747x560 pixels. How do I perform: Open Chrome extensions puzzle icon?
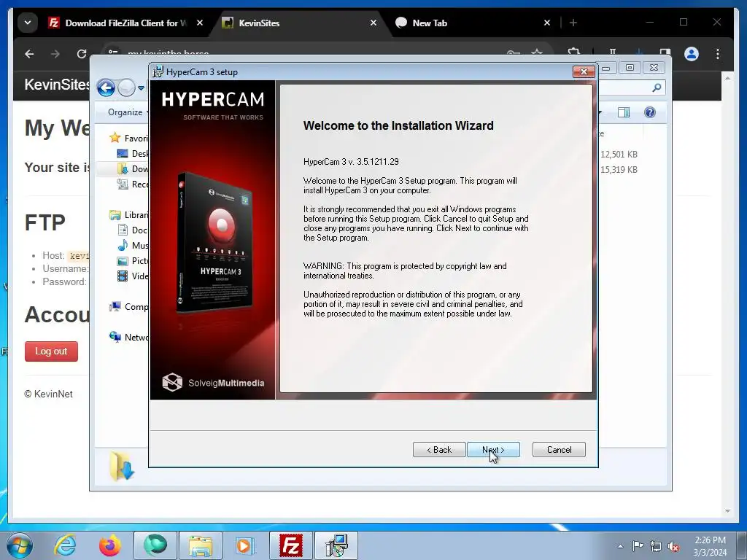pos(574,52)
